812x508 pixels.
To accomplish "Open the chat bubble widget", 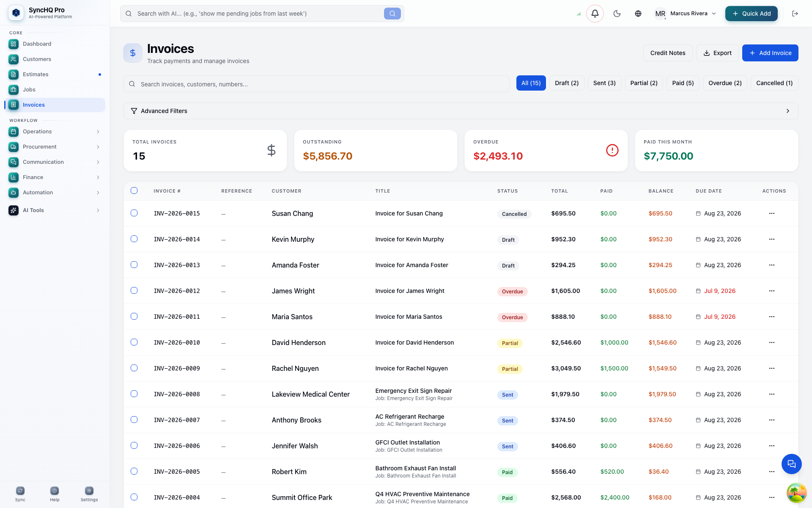I will tap(791, 464).
